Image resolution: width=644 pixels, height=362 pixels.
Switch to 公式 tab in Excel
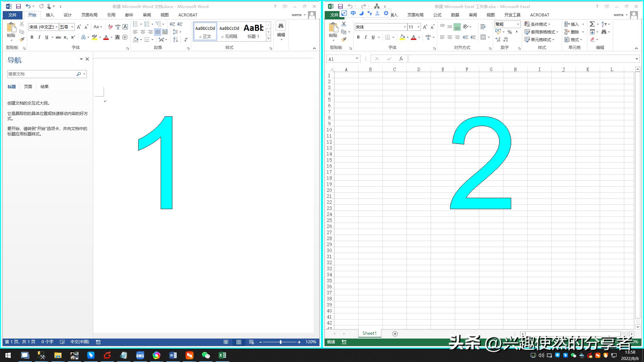(x=437, y=15)
